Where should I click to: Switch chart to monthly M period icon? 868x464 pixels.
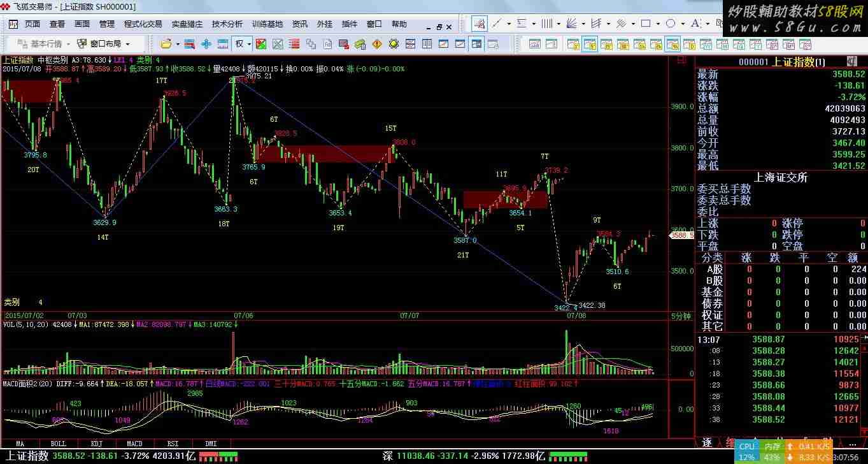tap(722, 44)
